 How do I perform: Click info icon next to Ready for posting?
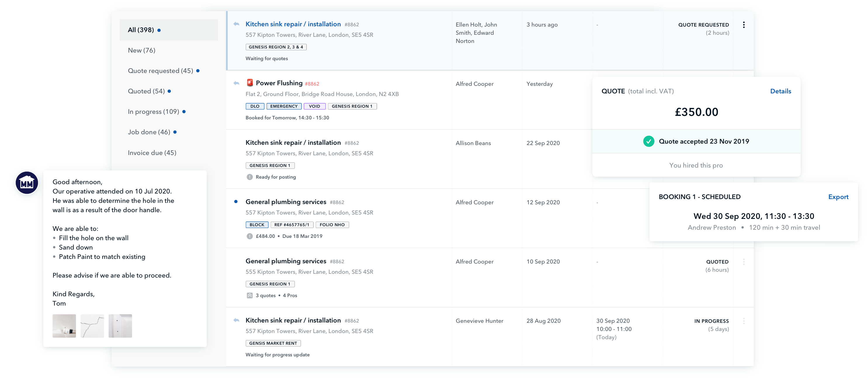pyautogui.click(x=249, y=177)
